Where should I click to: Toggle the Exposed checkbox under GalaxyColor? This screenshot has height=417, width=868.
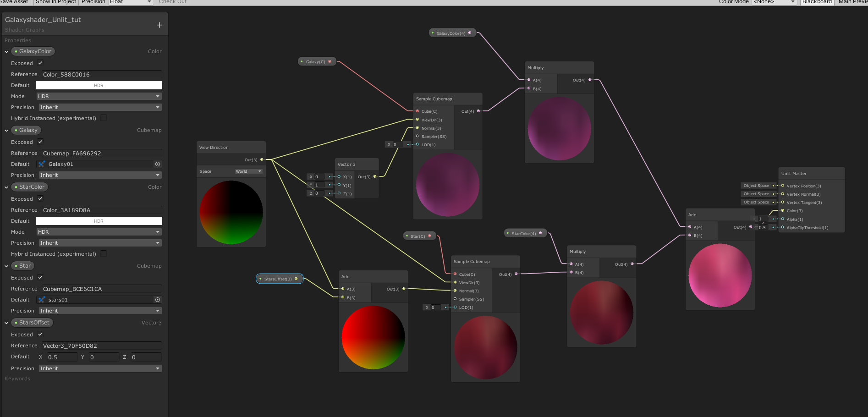(x=40, y=63)
